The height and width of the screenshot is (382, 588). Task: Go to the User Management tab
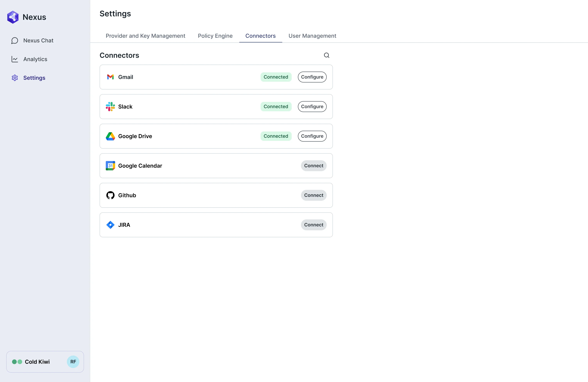tap(312, 36)
